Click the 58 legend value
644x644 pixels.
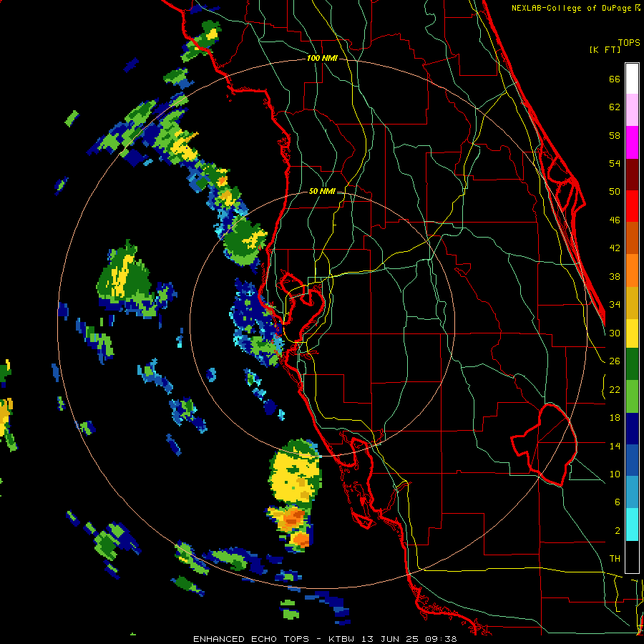[x=615, y=135]
